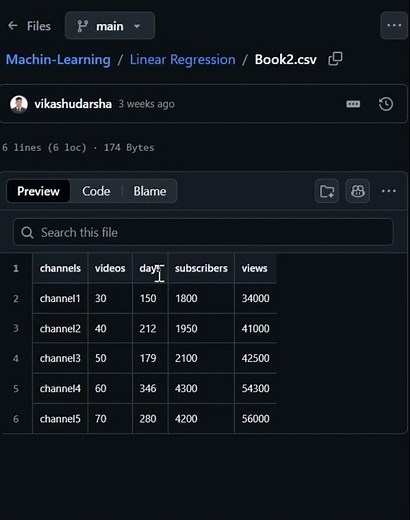Screen dimensions: 410x520
Task: Select the channel2 cell
Action: (60, 329)
